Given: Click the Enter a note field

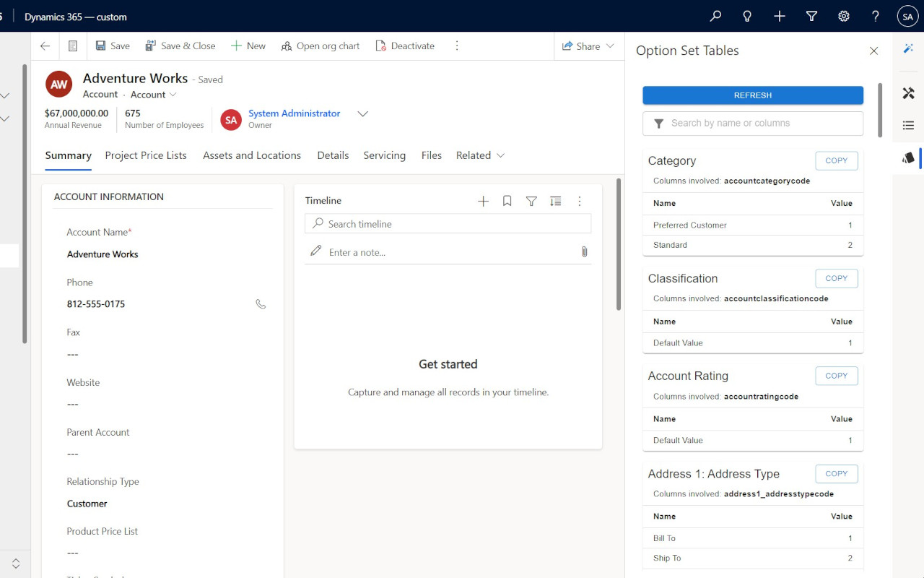Looking at the screenshot, I should 448,252.
